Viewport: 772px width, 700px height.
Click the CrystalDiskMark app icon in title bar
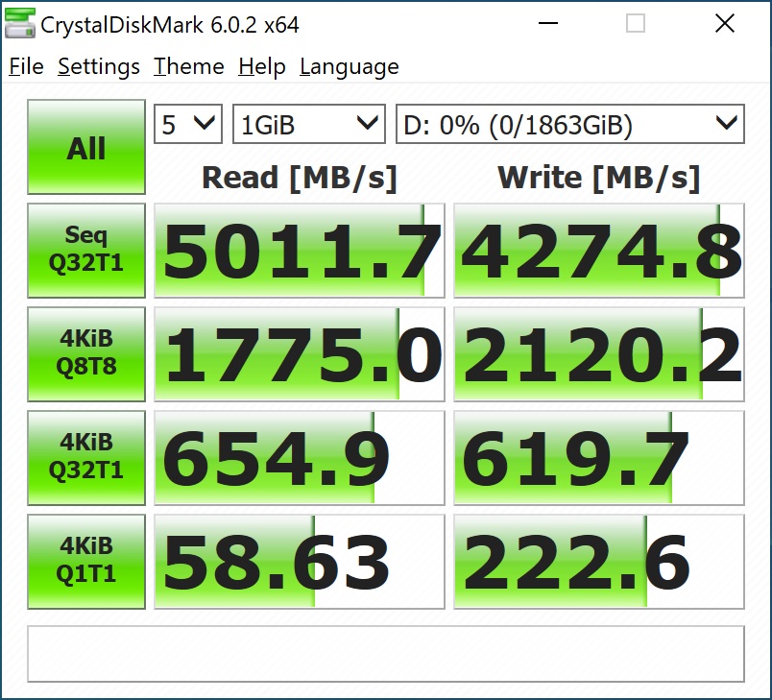tap(20, 24)
